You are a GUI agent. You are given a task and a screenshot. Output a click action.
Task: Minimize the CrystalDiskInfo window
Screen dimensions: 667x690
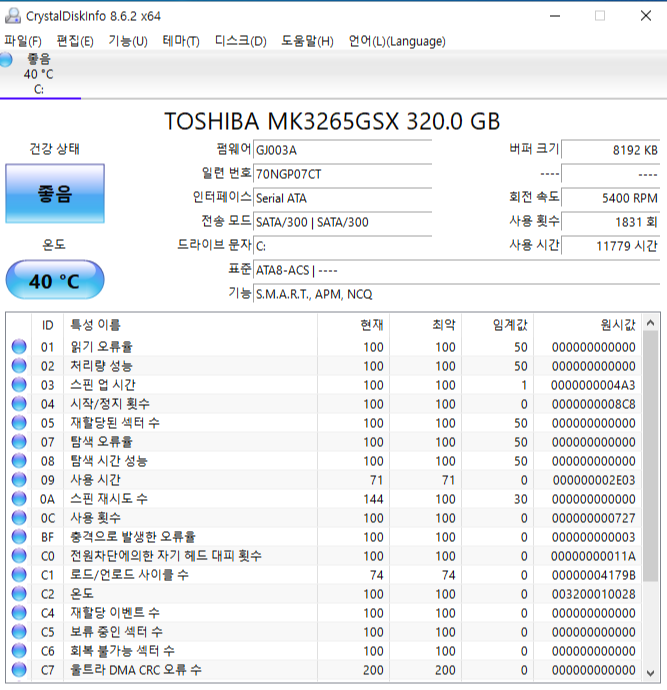click(555, 16)
